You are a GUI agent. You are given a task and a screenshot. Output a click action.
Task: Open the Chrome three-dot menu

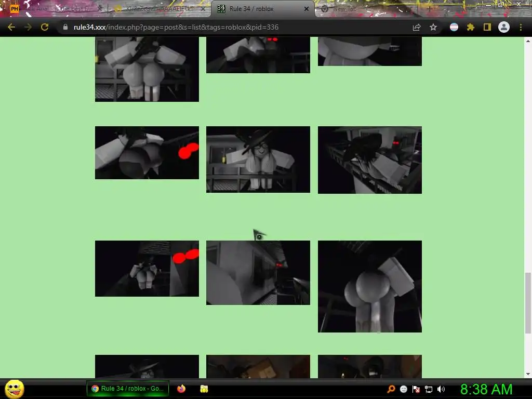(x=521, y=27)
